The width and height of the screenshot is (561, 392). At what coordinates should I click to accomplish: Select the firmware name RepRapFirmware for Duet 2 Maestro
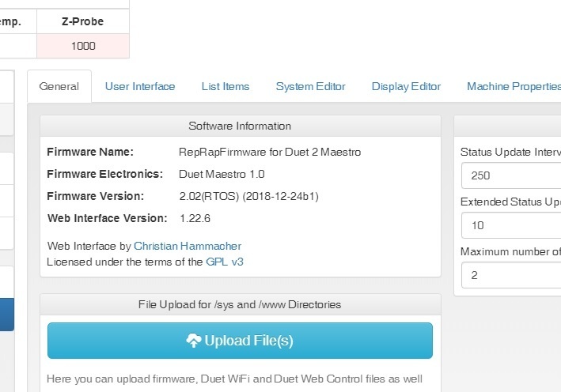[270, 153]
